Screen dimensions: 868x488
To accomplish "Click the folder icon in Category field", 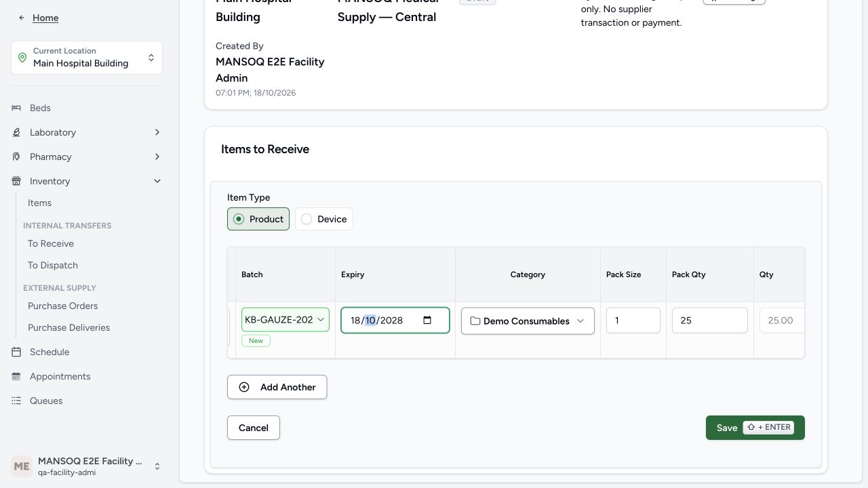I will [475, 321].
